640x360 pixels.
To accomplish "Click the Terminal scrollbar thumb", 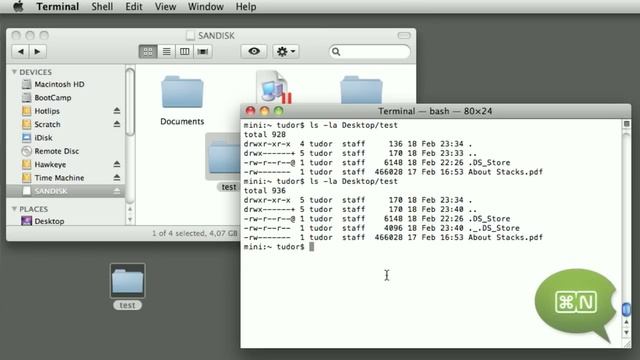I will point(626,309).
